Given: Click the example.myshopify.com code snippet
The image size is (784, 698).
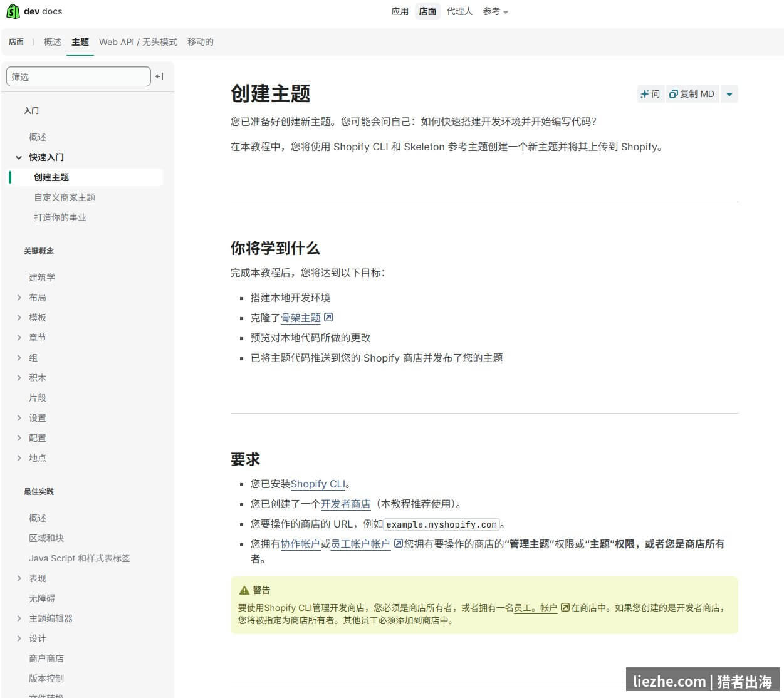Looking at the screenshot, I should click(442, 524).
